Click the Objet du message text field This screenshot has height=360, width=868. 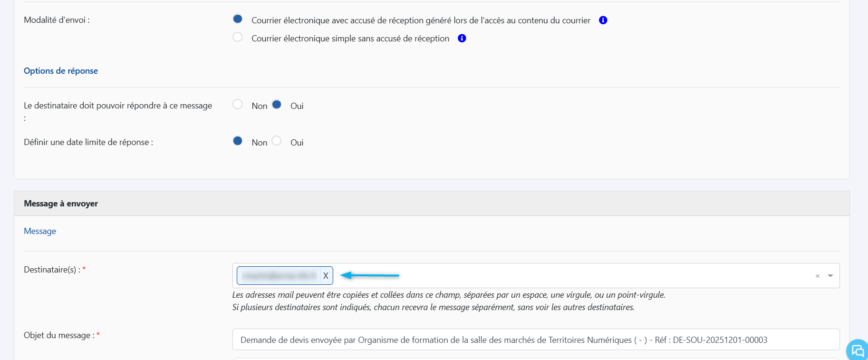coord(535,340)
